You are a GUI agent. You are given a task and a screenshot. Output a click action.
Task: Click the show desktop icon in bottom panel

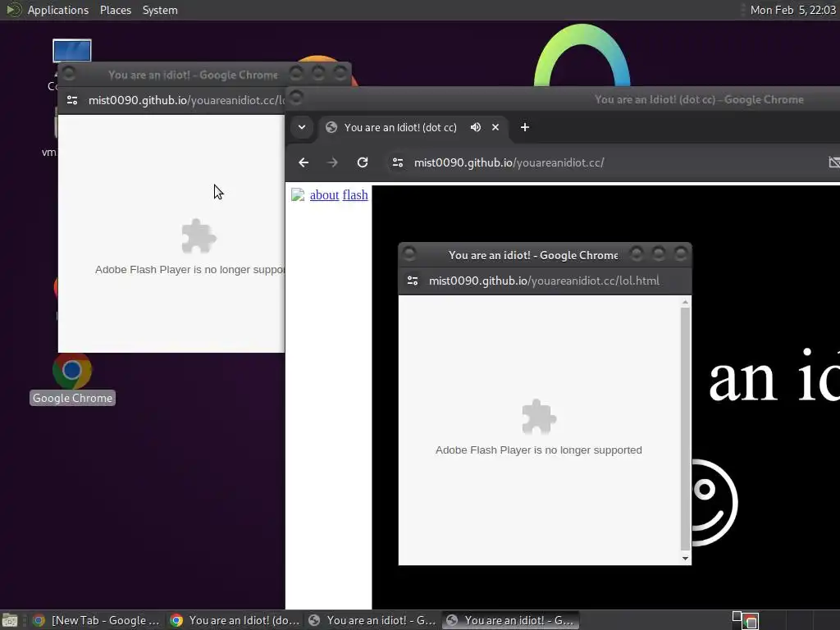click(x=10, y=620)
